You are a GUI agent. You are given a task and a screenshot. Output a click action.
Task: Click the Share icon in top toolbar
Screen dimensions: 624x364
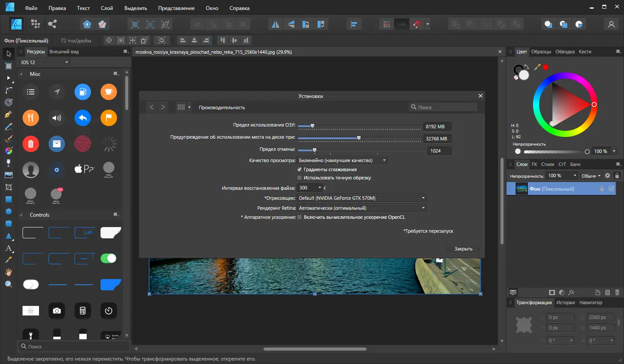[x=52, y=24]
